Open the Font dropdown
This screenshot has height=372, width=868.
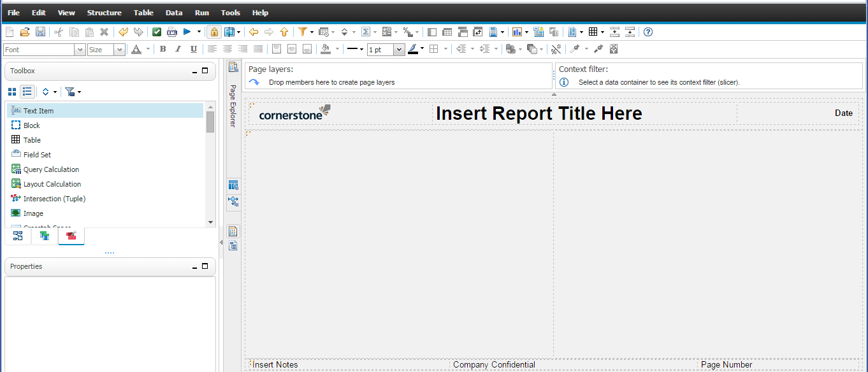pos(80,50)
